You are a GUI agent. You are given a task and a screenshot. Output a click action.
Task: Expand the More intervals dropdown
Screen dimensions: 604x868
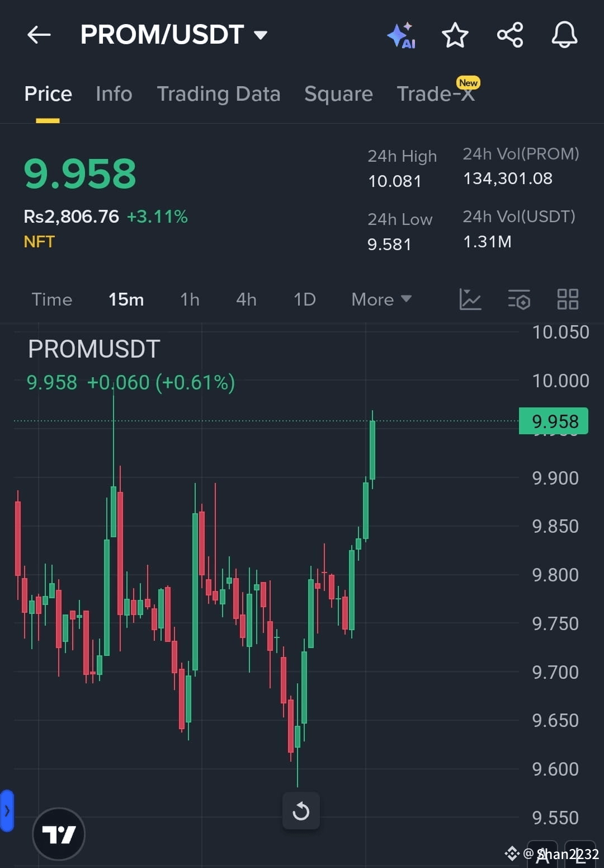click(x=381, y=299)
